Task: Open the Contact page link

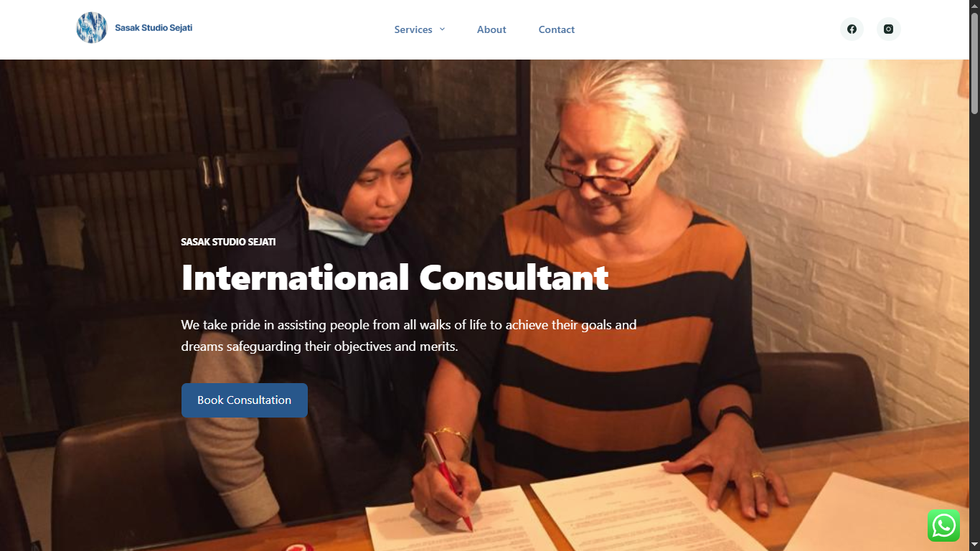Action: [557, 29]
